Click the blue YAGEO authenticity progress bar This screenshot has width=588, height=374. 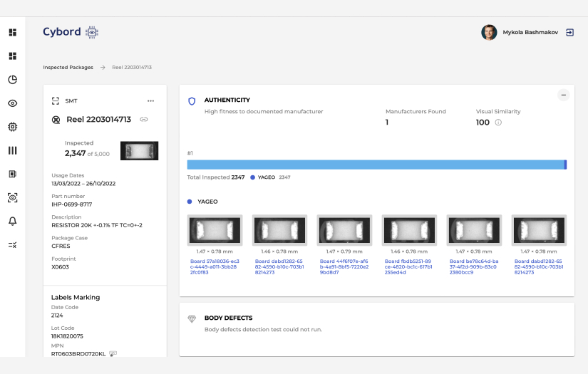pyautogui.click(x=376, y=165)
